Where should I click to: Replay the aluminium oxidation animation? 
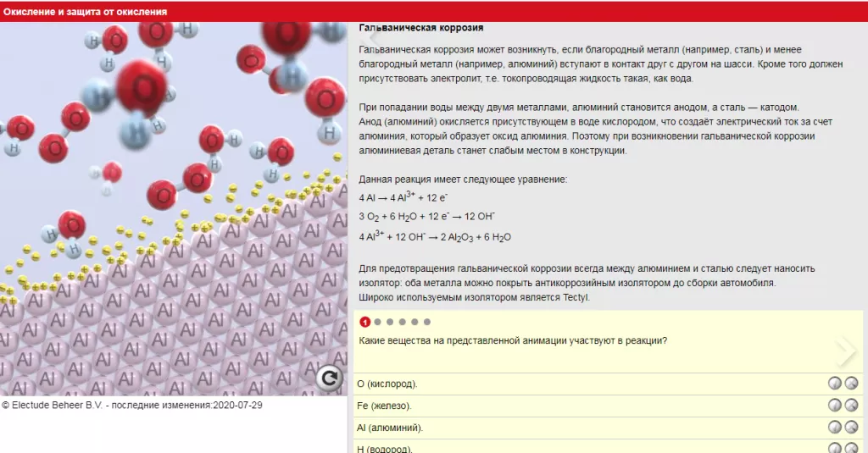[x=329, y=378]
